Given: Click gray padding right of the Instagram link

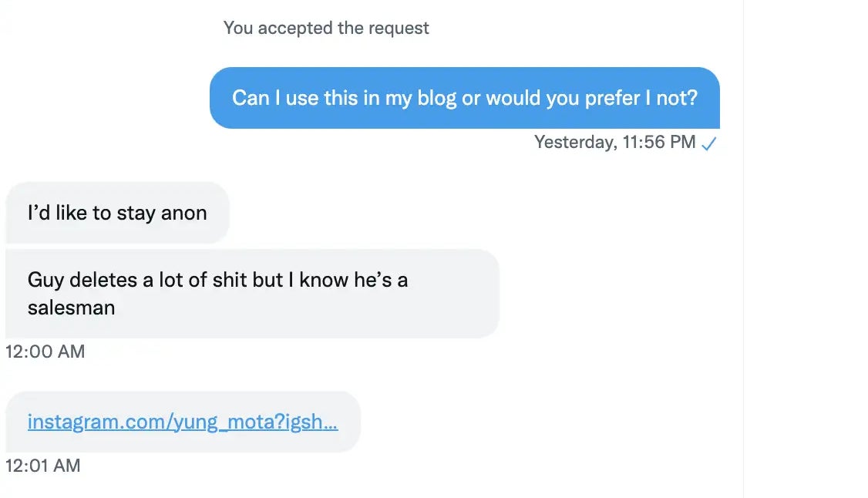Looking at the screenshot, I should click(x=349, y=422).
